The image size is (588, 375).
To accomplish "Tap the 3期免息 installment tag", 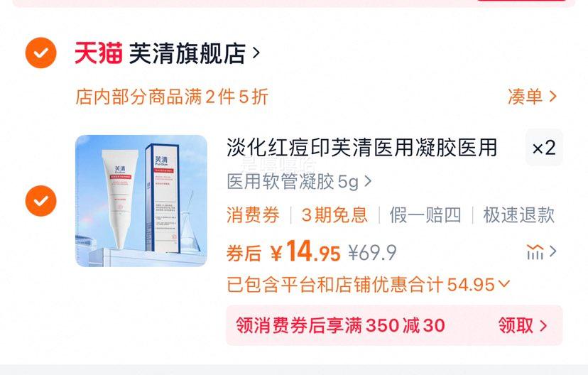I will pyautogui.click(x=334, y=215).
